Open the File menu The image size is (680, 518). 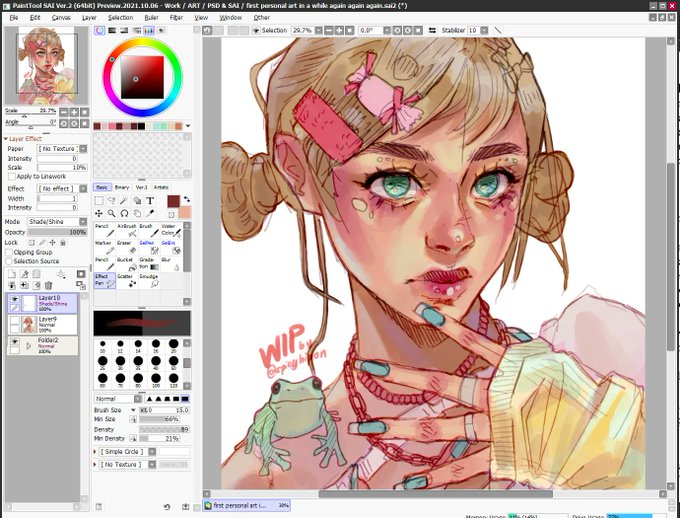[x=14, y=17]
